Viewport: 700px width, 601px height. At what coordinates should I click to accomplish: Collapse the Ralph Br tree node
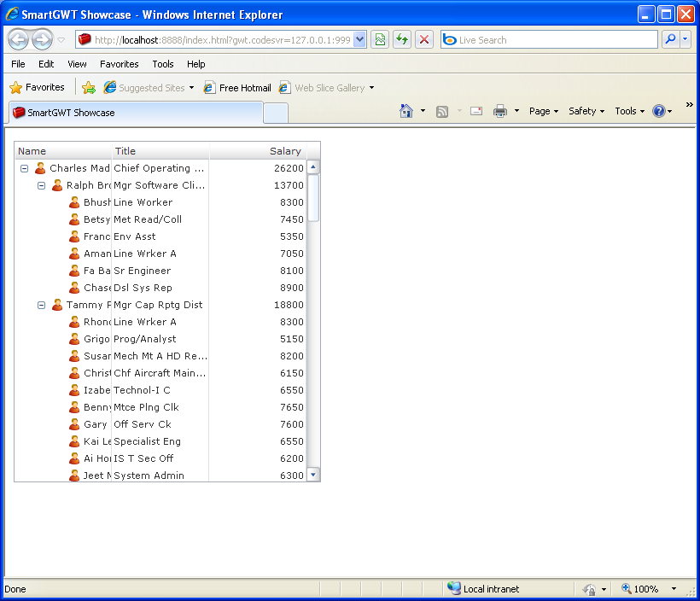(x=42, y=185)
